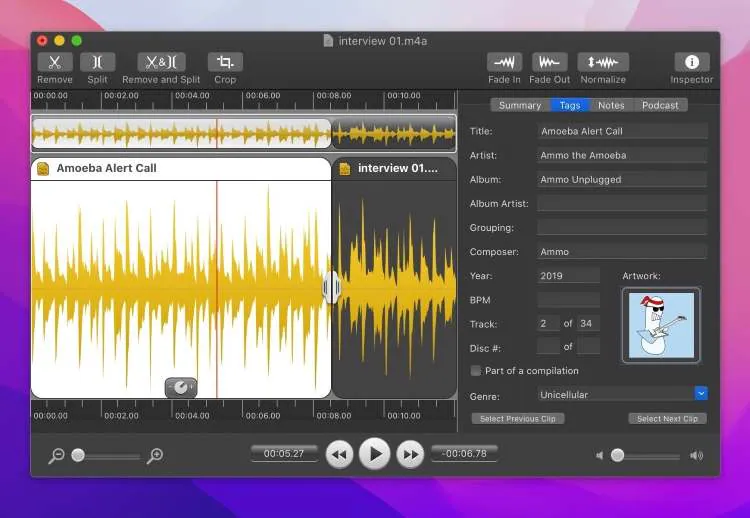Click the Remove scissors tool

(55, 62)
